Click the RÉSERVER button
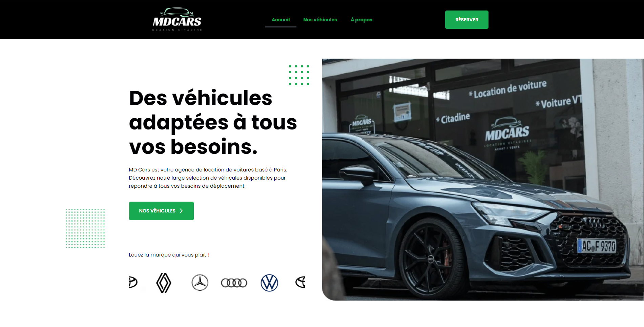Image resolution: width=644 pixels, height=327 pixels. 466,20
